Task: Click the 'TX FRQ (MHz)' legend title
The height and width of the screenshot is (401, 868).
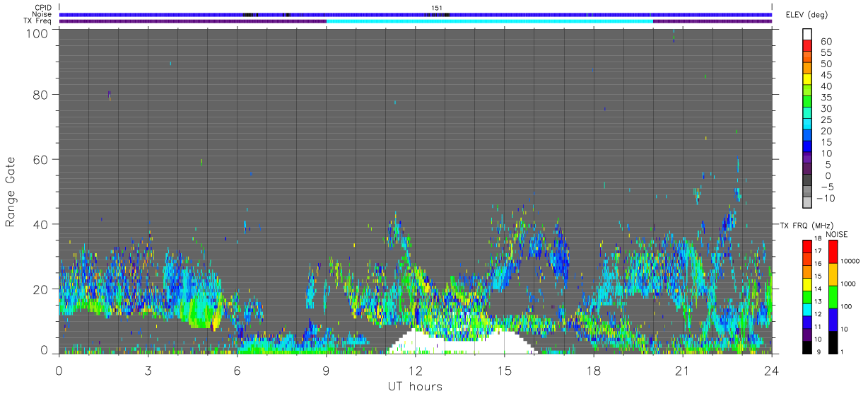Action: point(805,225)
